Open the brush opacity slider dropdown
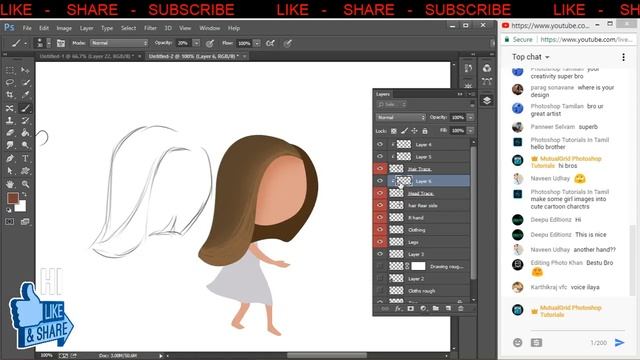 coord(196,43)
